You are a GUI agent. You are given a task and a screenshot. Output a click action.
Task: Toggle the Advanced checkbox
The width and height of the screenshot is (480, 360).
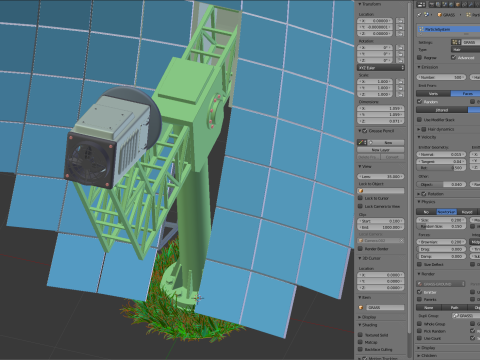pyautogui.click(x=454, y=58)
